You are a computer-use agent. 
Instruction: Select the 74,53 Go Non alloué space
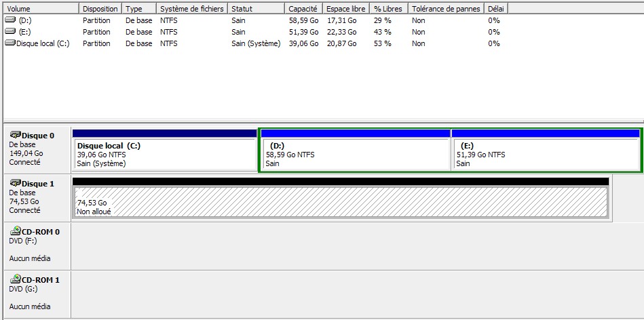click(x=339, y=203)
